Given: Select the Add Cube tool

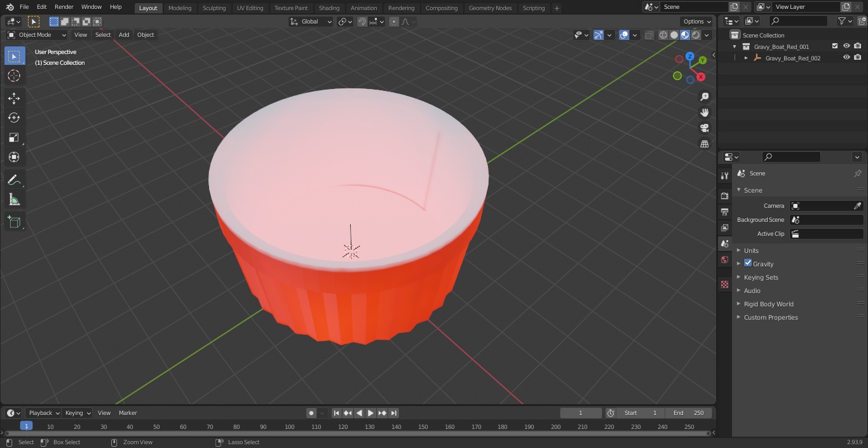Looking at the screenshot, I should coord(14,222).
